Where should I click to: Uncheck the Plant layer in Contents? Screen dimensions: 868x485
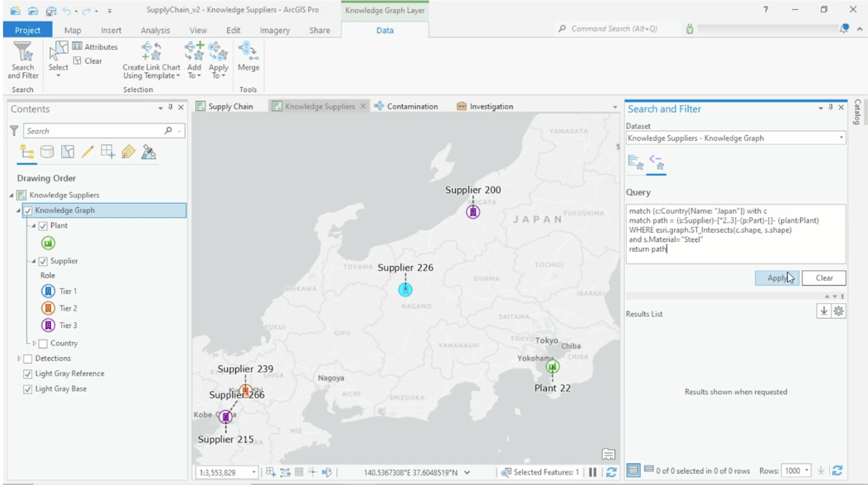pos(43,226)
